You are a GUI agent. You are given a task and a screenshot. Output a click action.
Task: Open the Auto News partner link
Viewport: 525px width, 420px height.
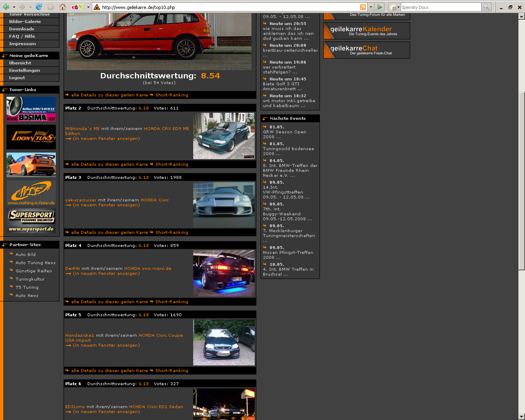(x=27, y=295)
